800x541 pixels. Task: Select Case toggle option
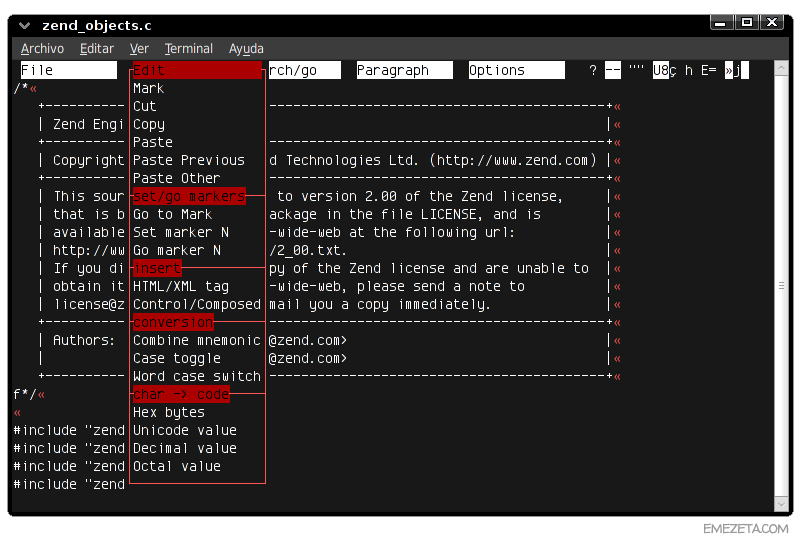pos(177,358)
